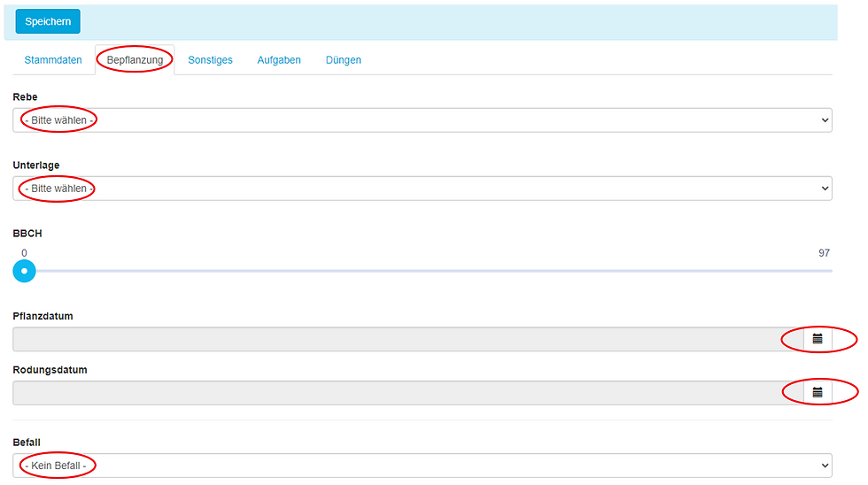The image size is (868, 485).
Task: Open the Rodungsdatum calendar picker
Action: pyautogui.click(x=818, y=393)
